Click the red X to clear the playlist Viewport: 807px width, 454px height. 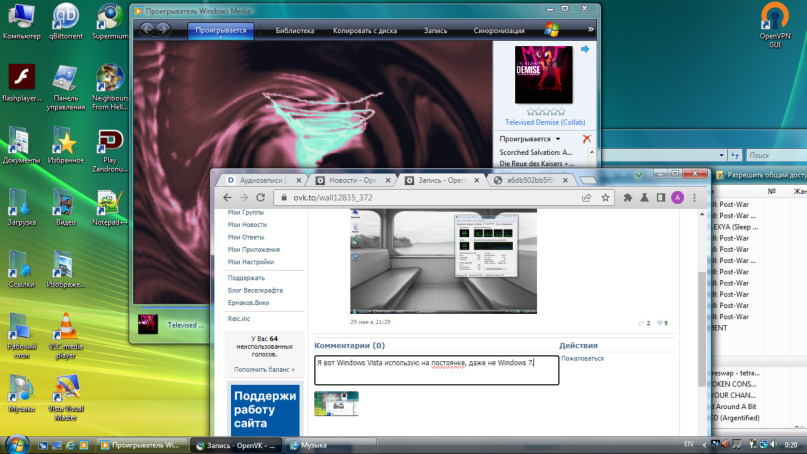click(x=586, y=138)
